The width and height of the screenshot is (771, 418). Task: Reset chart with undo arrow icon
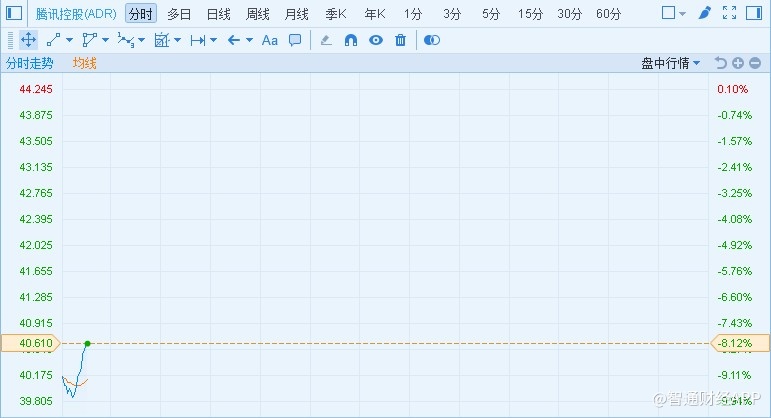click(720, 63)
